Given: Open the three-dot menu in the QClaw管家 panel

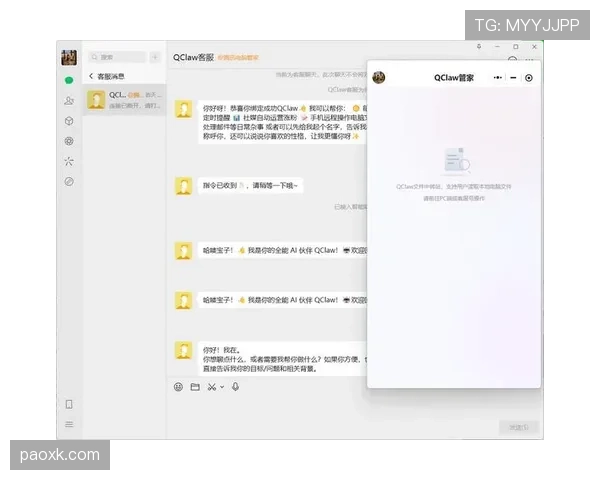Looking at the screenshot, I should [497, 78].
